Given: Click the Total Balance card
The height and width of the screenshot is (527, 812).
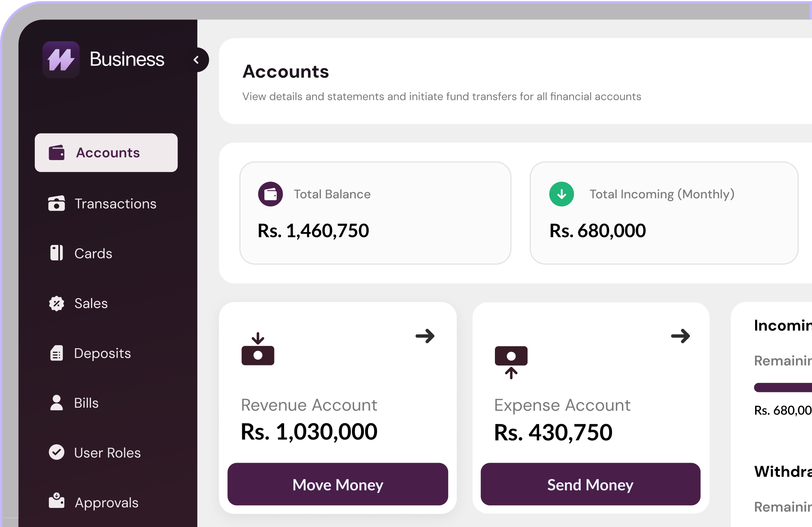Looking at the screenshot, I should [x=375, y=213].
